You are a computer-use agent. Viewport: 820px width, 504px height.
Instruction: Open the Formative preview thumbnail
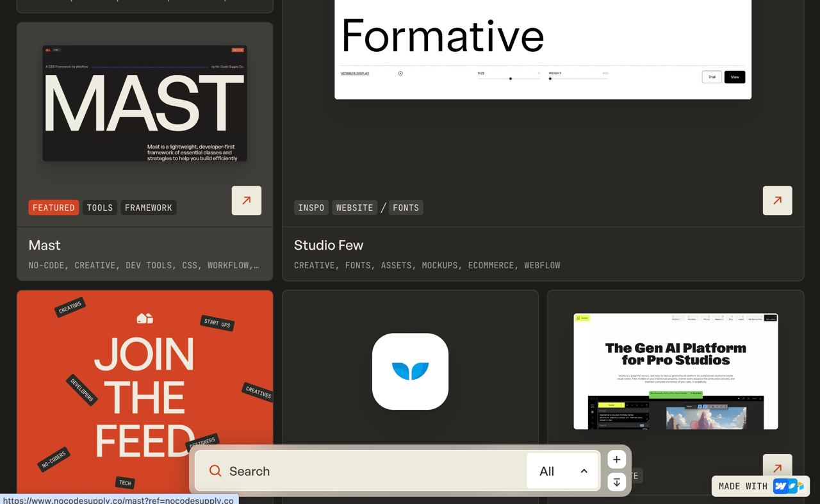pos(543,49)
